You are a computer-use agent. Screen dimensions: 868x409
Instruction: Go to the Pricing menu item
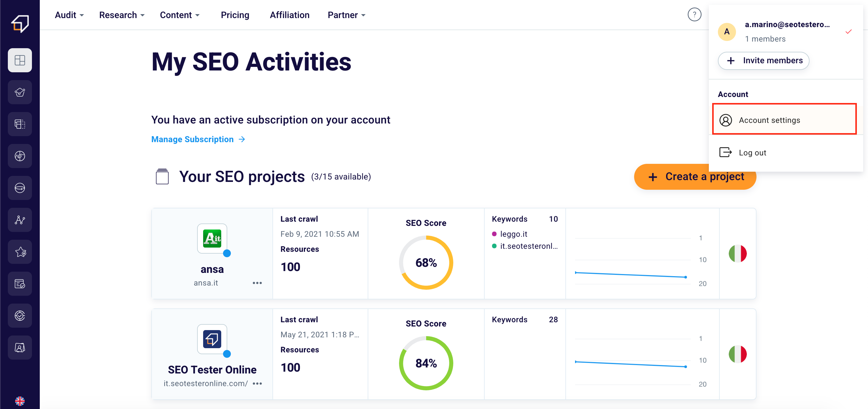pos(235,15)
